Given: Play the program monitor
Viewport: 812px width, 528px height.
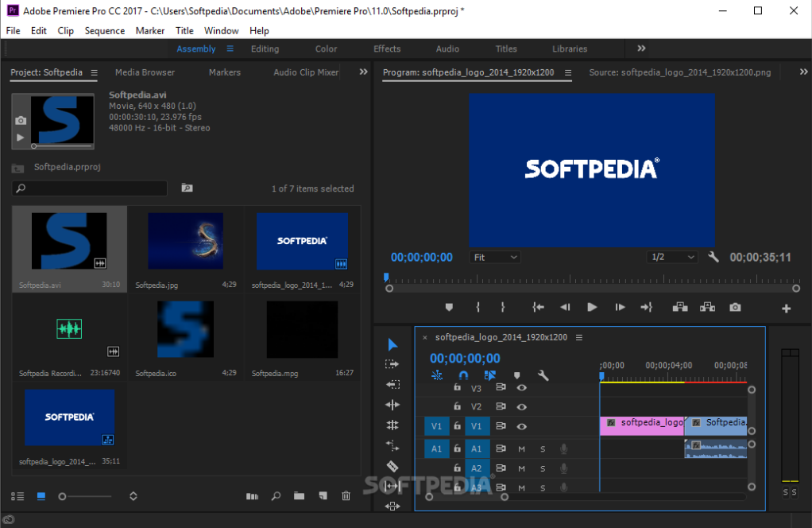Looking at the screenshot, I should coord(592,307).
